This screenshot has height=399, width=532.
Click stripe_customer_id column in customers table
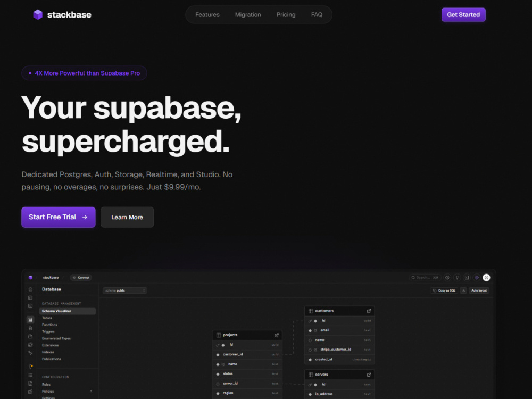coord(339,350)
